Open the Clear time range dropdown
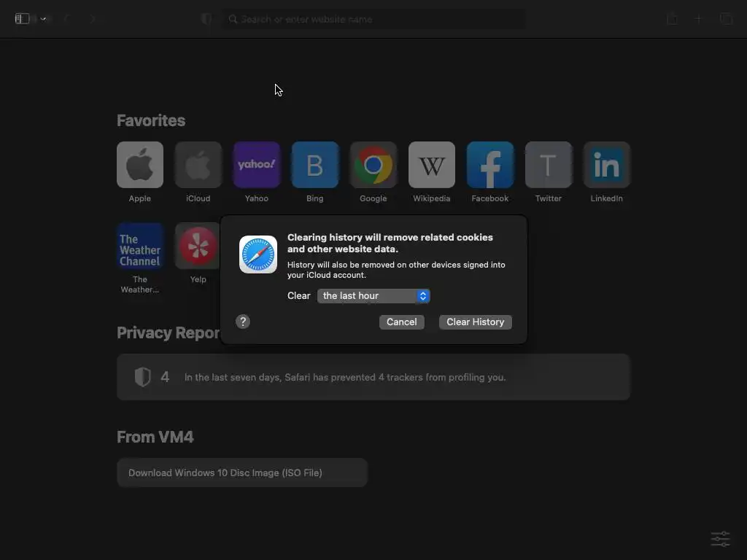This screenshot has height=560, width=747. (373, 296)
